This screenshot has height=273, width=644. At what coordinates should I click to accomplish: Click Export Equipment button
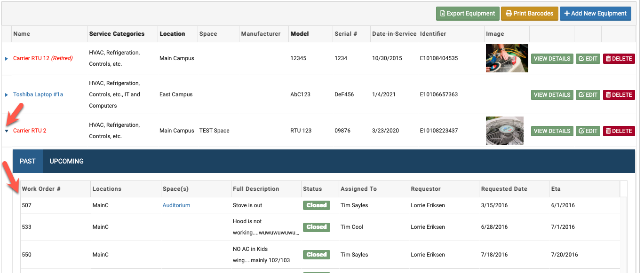pos(467,14)
